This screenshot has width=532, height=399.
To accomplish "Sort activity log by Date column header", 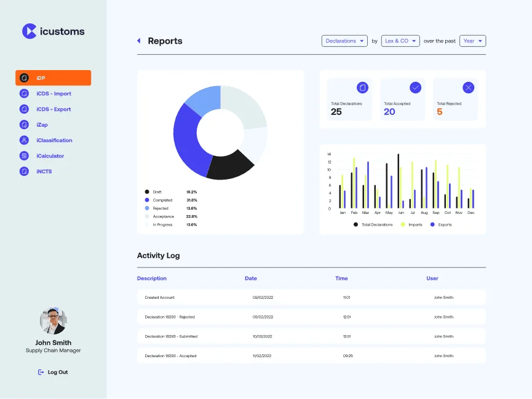I will (x=251, y=279).
